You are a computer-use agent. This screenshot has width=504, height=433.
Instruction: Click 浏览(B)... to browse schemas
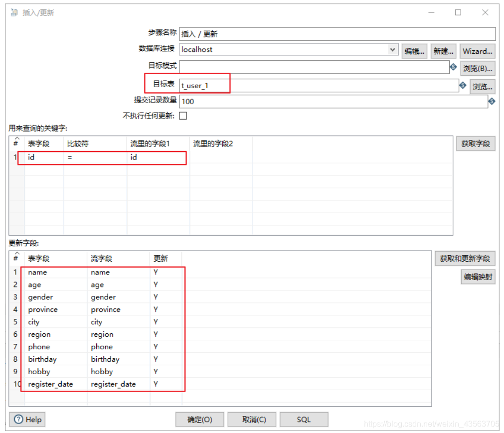477,68
